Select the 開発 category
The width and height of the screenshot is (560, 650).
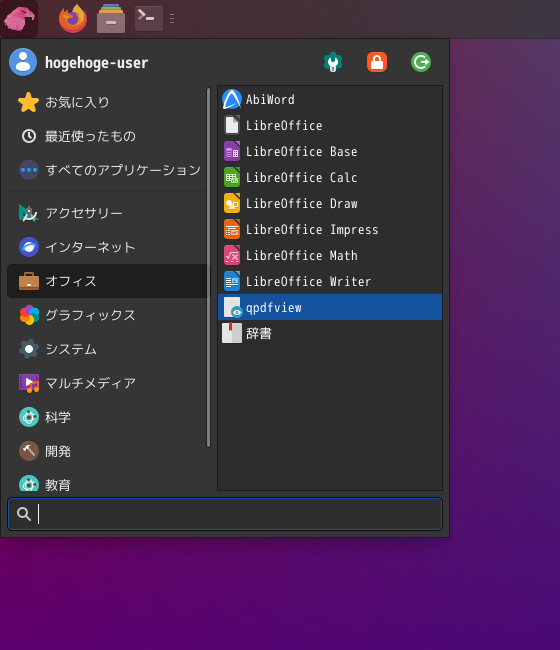pos(107,451)
